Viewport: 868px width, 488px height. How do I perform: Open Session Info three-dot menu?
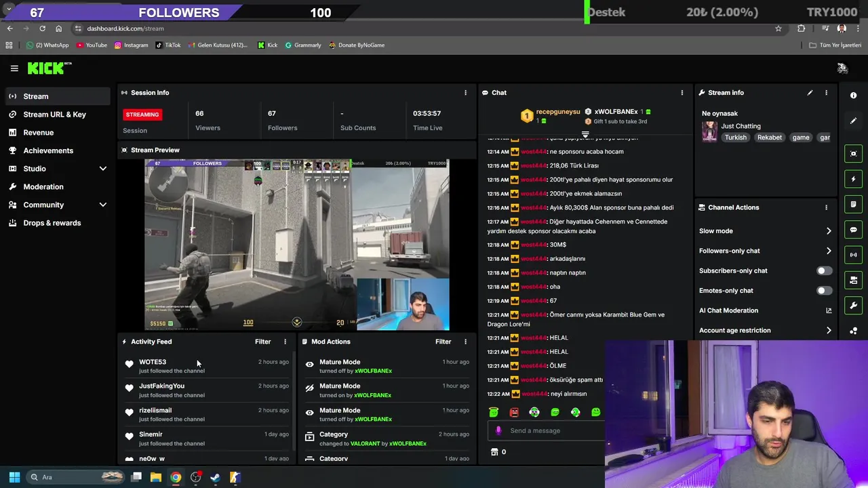tap(465, 93)
